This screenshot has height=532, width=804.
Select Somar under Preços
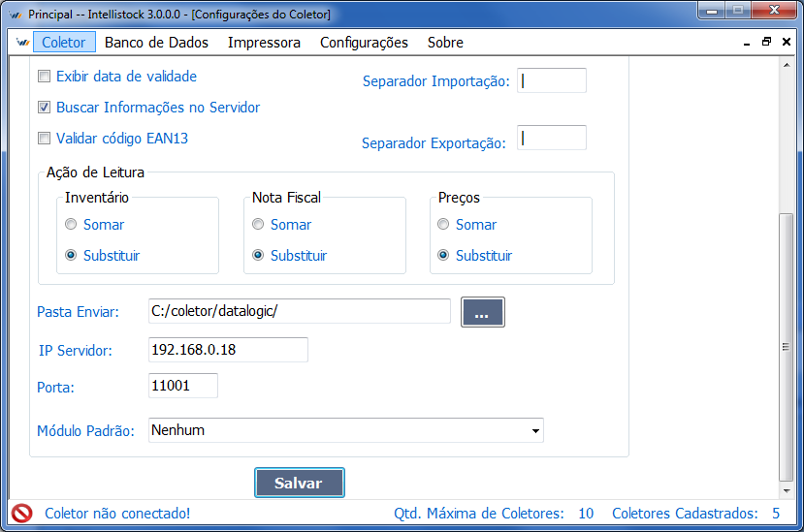(x=443, y=224)
